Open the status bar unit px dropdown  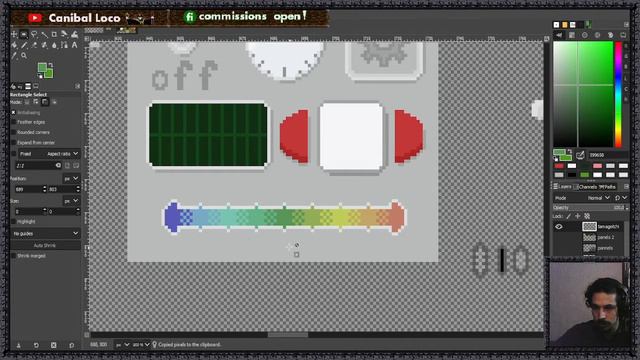pos(122,345)
